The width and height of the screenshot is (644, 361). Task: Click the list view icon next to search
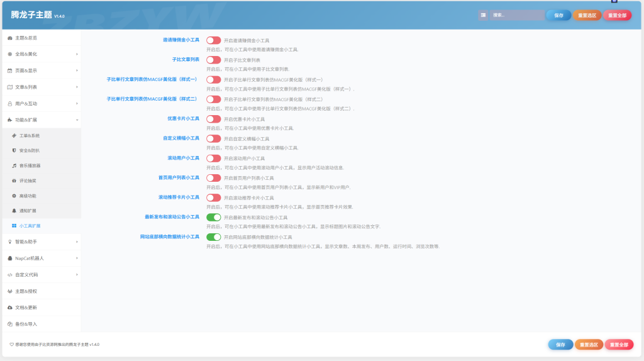tap(483, 15)
